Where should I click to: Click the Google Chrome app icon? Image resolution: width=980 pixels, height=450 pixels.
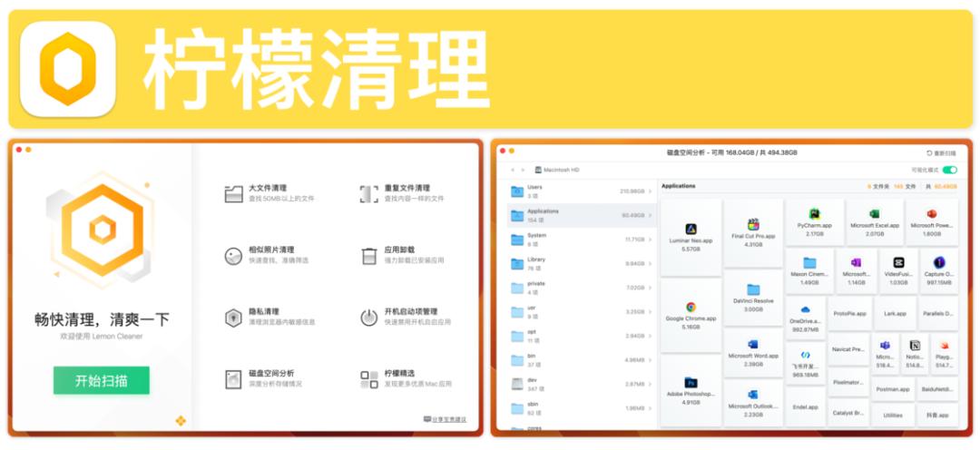point(691,307)
